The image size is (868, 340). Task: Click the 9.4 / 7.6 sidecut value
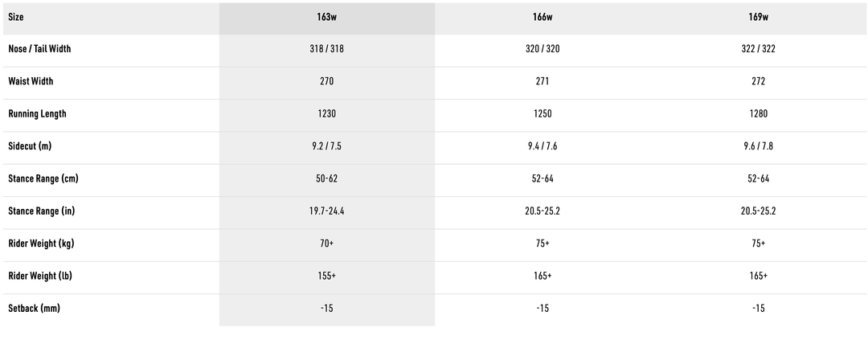click(x=542, y=146)
